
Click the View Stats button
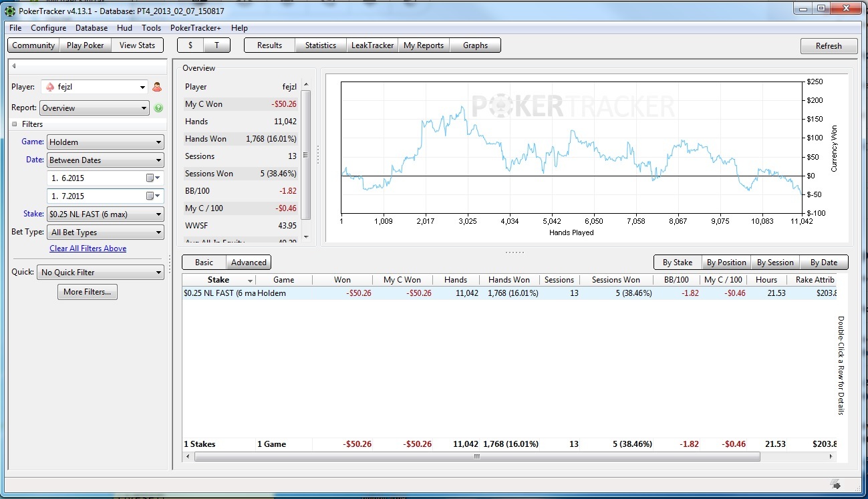pos(137,45)
